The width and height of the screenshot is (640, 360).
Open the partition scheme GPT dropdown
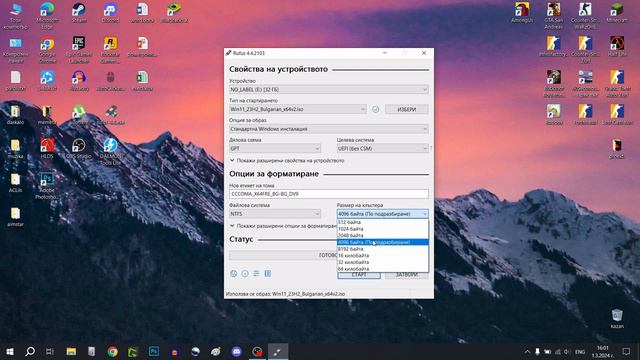[x=275, y=149]
